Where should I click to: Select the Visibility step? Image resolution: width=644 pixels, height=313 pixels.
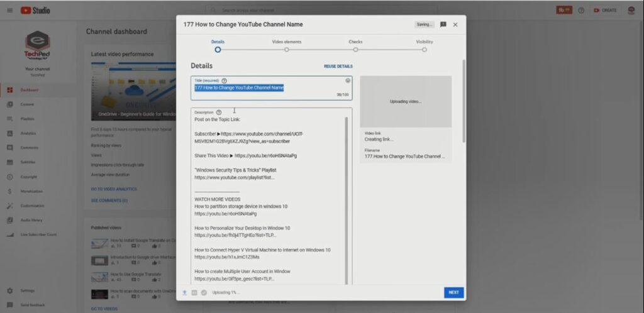click(425, 49)
